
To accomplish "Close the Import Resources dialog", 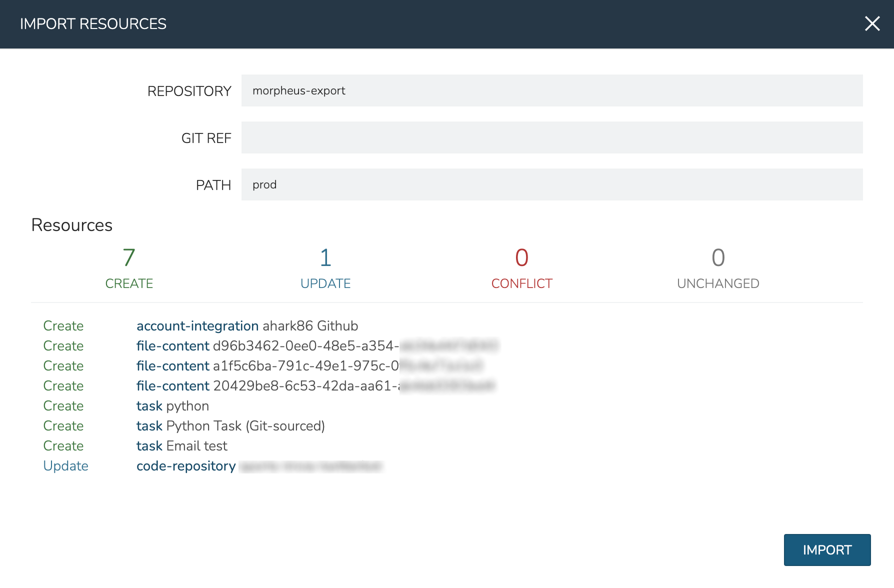I will (x=872, y=23).
